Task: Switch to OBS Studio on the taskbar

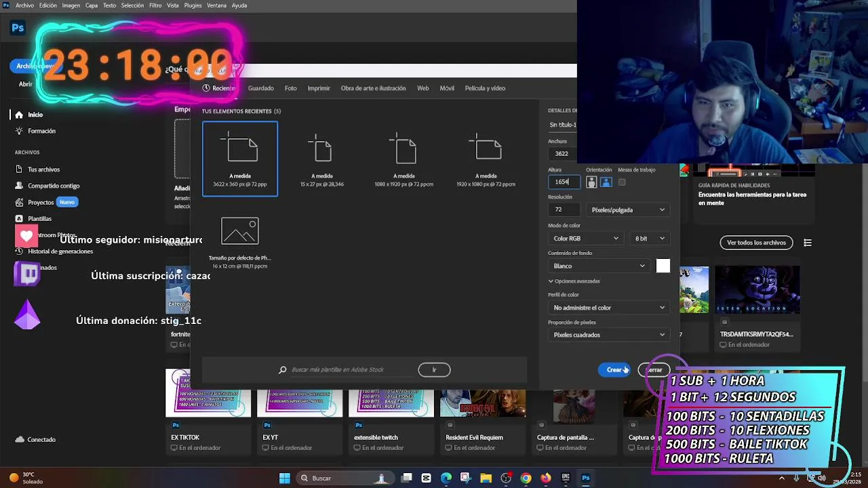Action: coord(506,478)
